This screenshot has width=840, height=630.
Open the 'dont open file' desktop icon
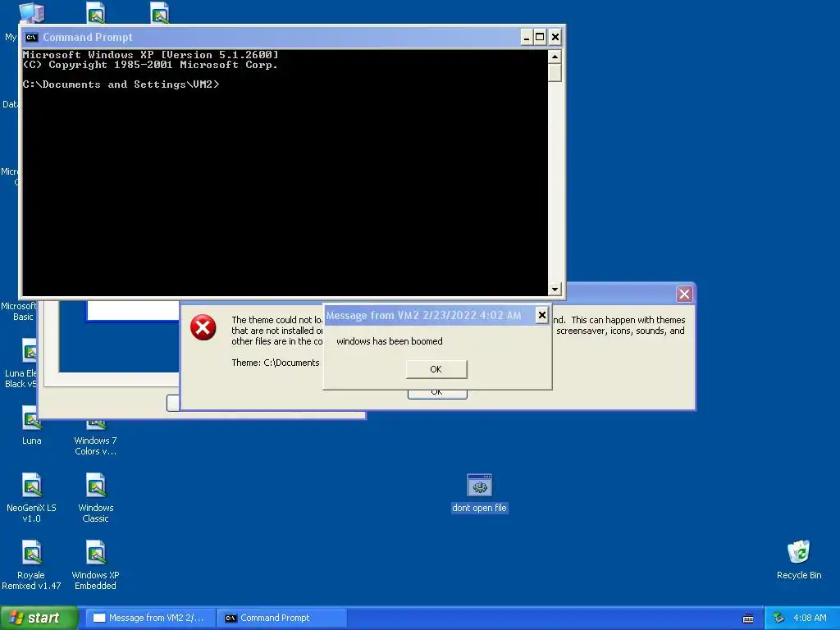[479, 493]
